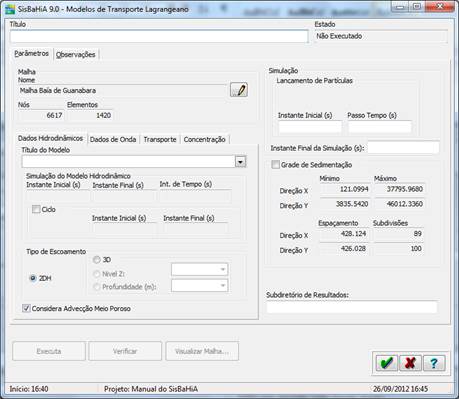
Task: Click the Instante Final da Simulação field
Action: (403, 148)
